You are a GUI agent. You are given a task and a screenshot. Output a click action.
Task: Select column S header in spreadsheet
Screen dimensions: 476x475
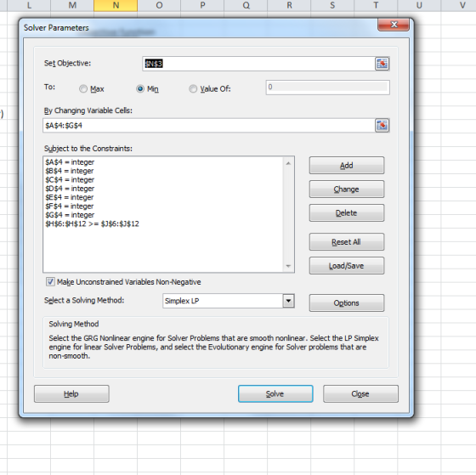332,5
